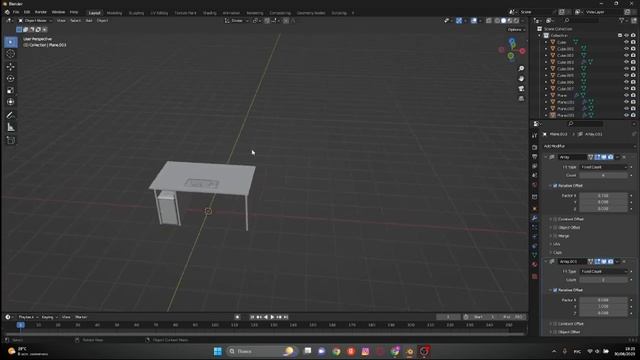
Task: Open the viewport Options button
Action: [x=516, y=30]
